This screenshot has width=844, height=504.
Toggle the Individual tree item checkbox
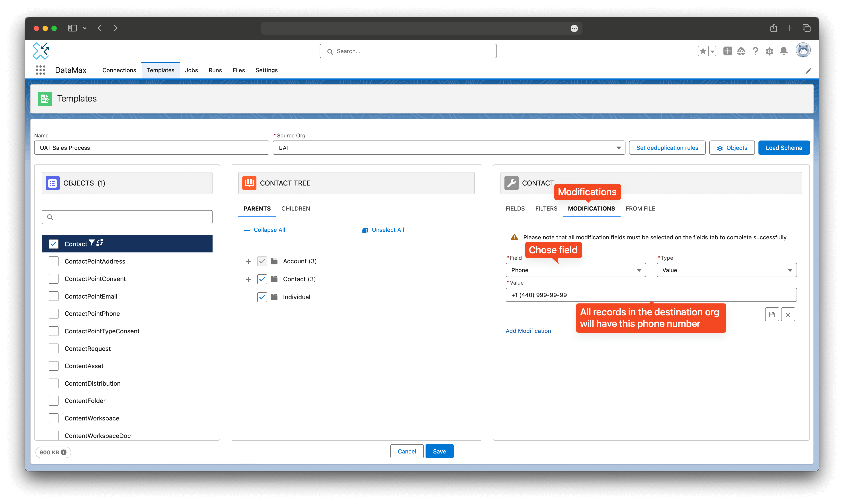(x=262, y=297)
